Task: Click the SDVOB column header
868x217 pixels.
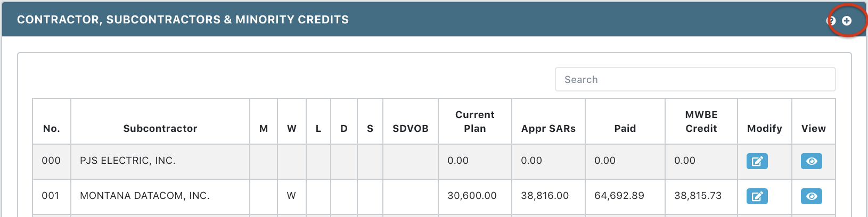Action: click(x=410, y=128)
